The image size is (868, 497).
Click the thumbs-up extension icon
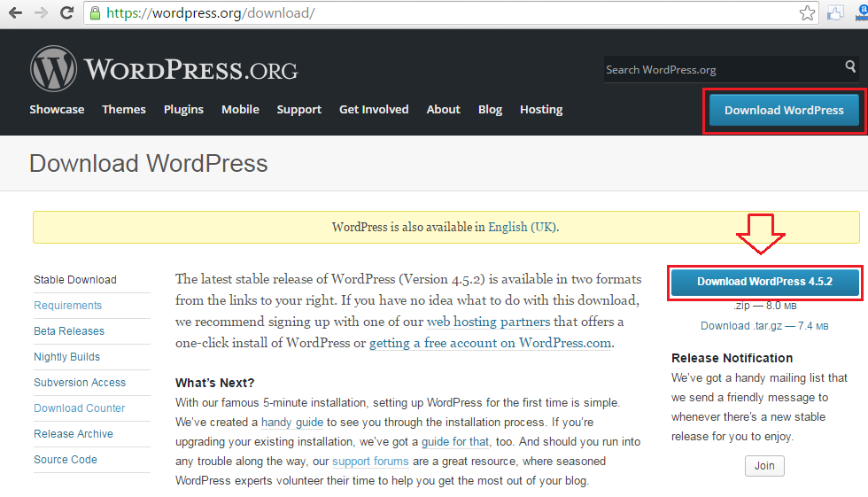(x=835, y=12)
